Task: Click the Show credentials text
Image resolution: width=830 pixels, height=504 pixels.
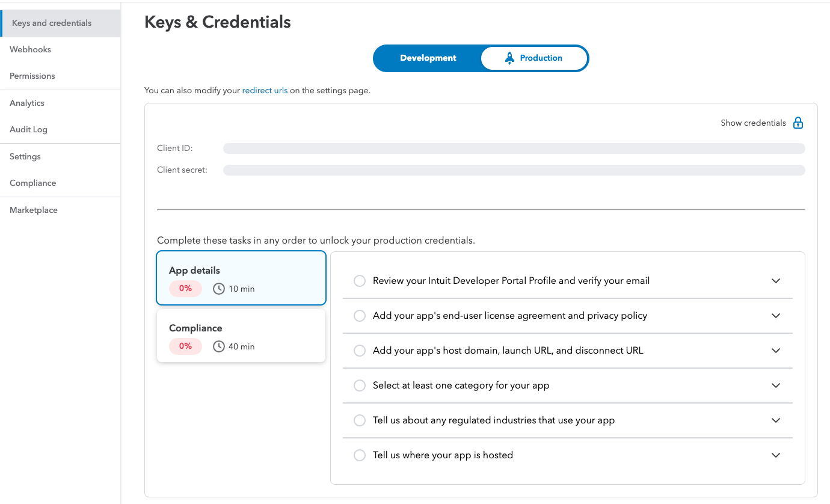Action: coord(753,123)
